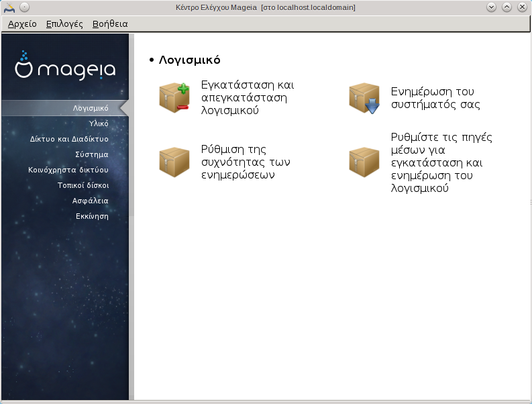Select the Δίκτυο και Διαδίκτυο category

click(69, 139)
